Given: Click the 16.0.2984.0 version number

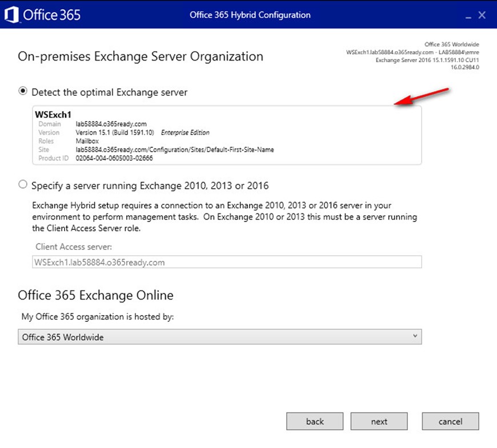Looking at the screenshot, I should [x=465, y=67].
